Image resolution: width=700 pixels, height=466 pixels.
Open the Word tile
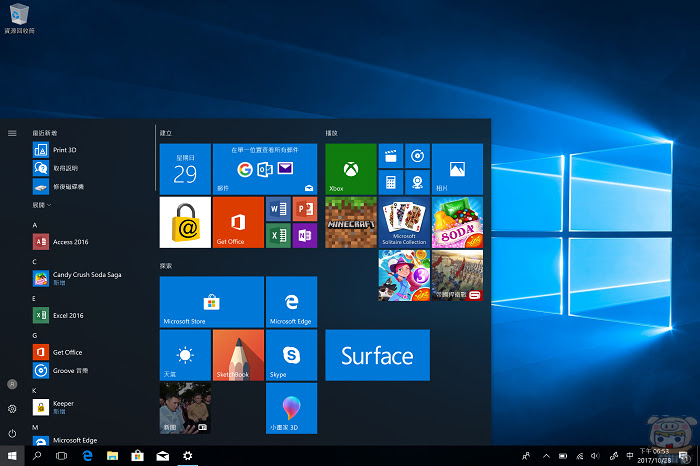click(278, 209)
